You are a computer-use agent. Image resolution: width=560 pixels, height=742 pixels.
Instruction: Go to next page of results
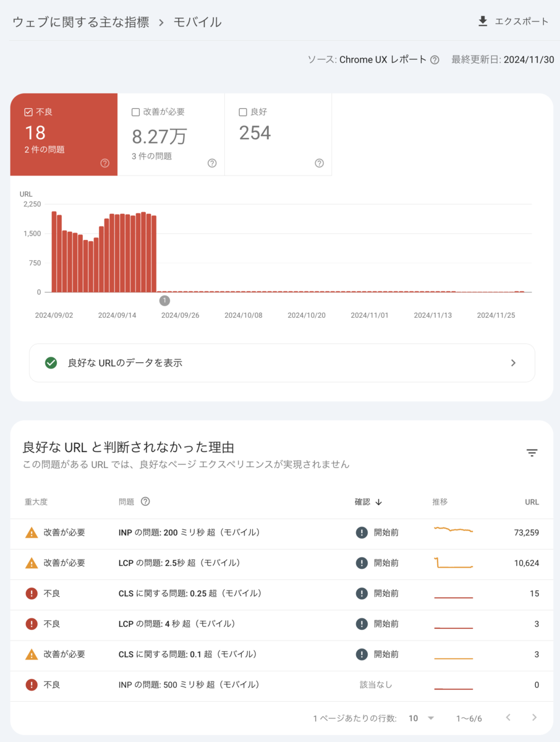click(534, 718)
